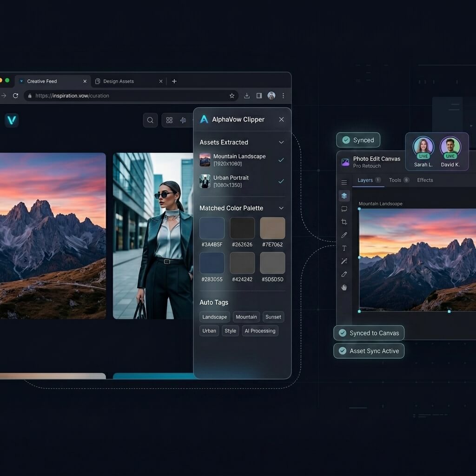Select the Urban auto tag
476x476 pixels.
[x=209, y=331]
